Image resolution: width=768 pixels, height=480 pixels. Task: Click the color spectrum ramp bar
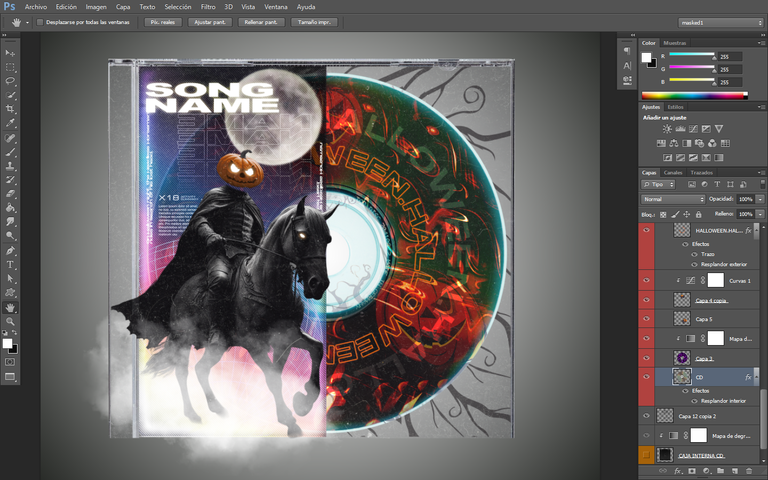695,96
